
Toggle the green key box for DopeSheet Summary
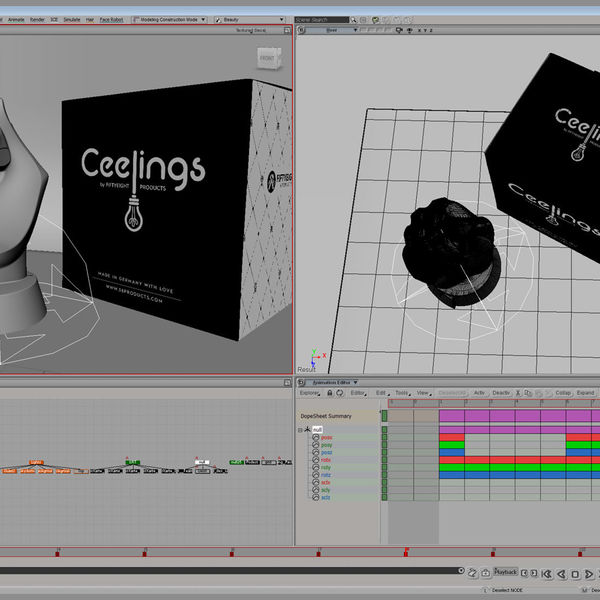pyautogui.click(x=384, y=415)
